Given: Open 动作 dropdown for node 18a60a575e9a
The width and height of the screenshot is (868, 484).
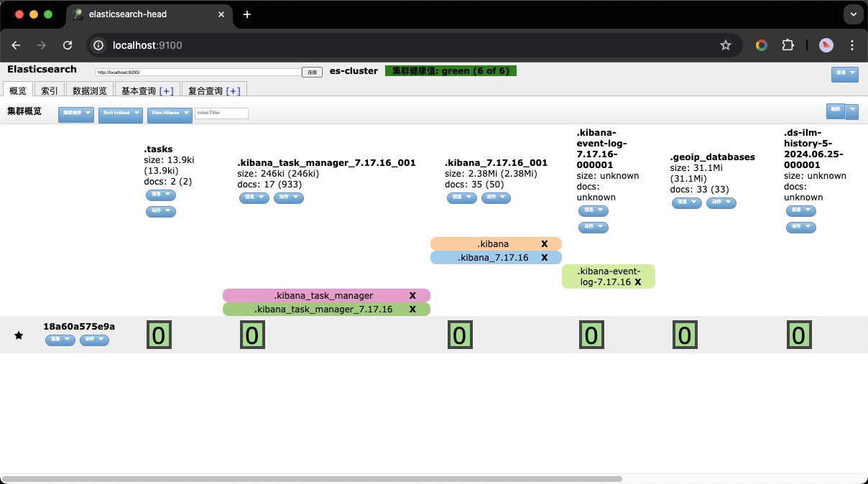Looking at the screenshot, I should click(x=94, y=340).
